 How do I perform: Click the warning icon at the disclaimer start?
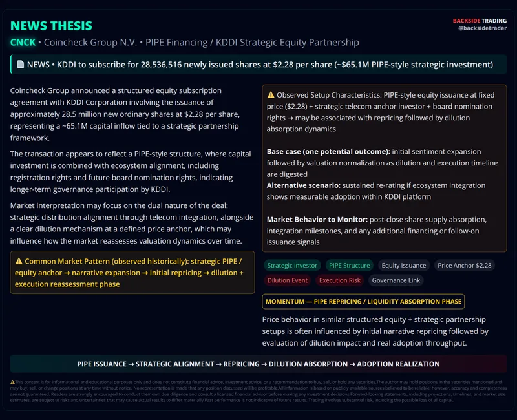click(12, 382)
